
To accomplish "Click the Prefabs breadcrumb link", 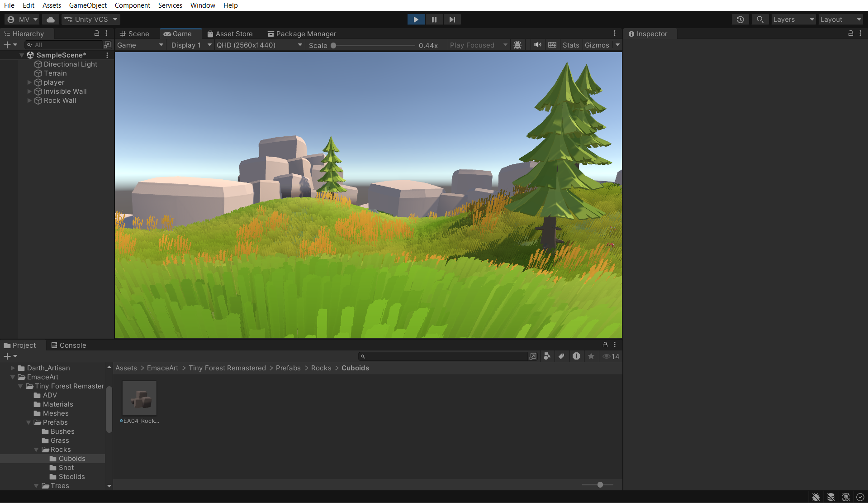I will 288,368.
